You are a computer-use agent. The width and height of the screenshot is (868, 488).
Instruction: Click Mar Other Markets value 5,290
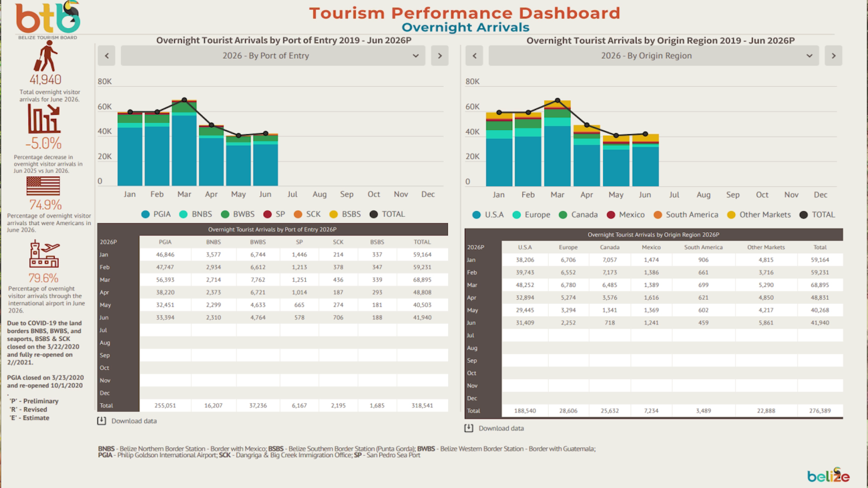[766, 285]
